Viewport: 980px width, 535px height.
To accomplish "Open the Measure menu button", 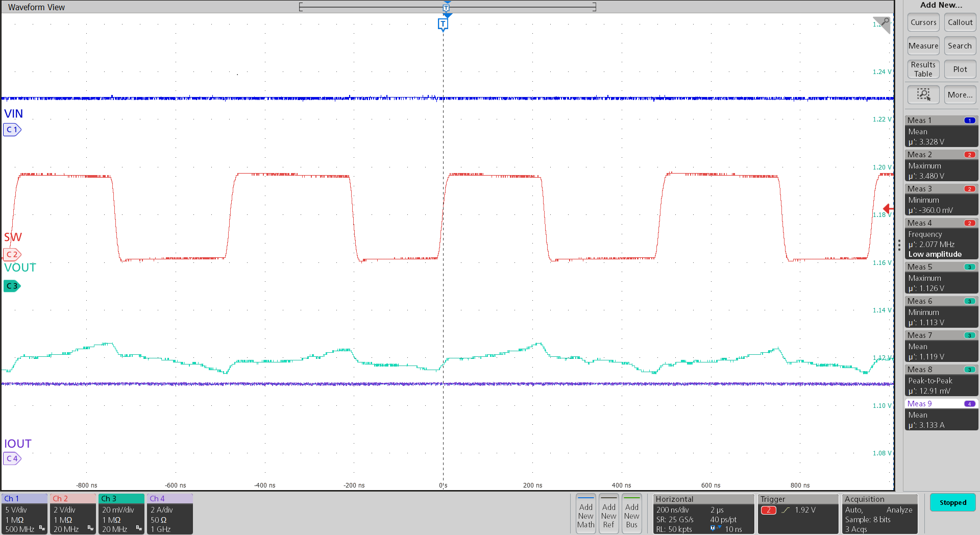I will pyautogui.click(x=923, y=46).
